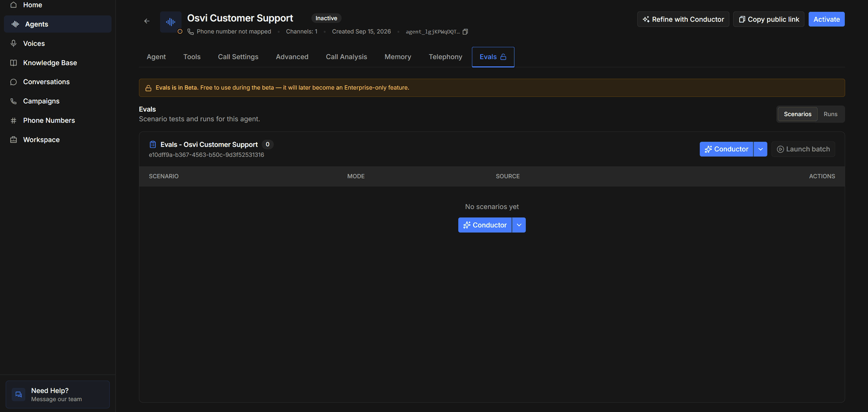The height and width of the screenshot is (412, 868).
Task: Click the SOURCE column header
Action: coord(508,176)
